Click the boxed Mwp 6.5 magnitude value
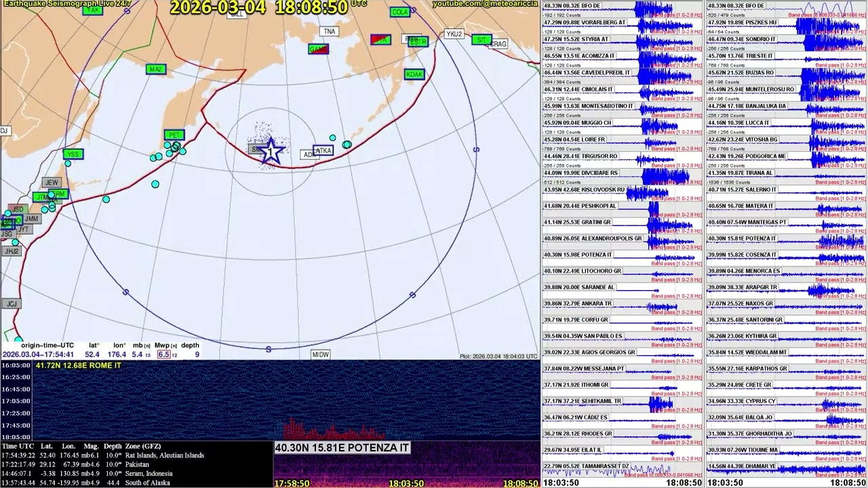This screenshot has height=488, width=868. point(163,354)
